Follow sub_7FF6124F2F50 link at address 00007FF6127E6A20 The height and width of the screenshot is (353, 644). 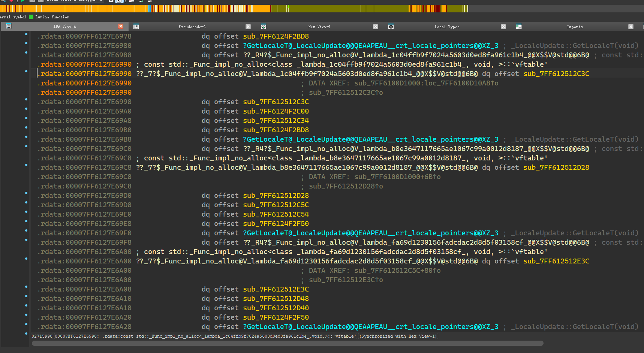(x=276, y=317)
